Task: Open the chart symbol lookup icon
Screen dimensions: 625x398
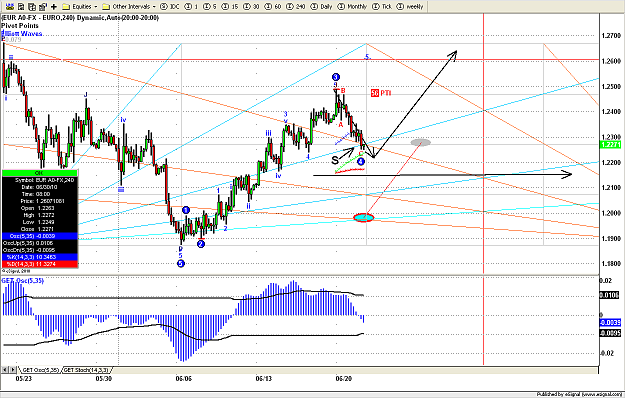Action: pos(10,6)
